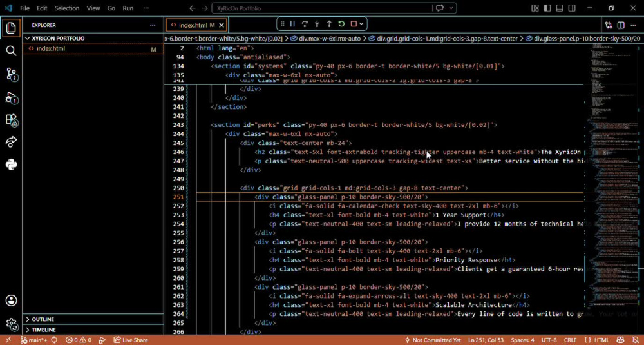Screen dimensions: 644x345
Task: Open the Live Share activity bar icon
Action: coord(11,142)
